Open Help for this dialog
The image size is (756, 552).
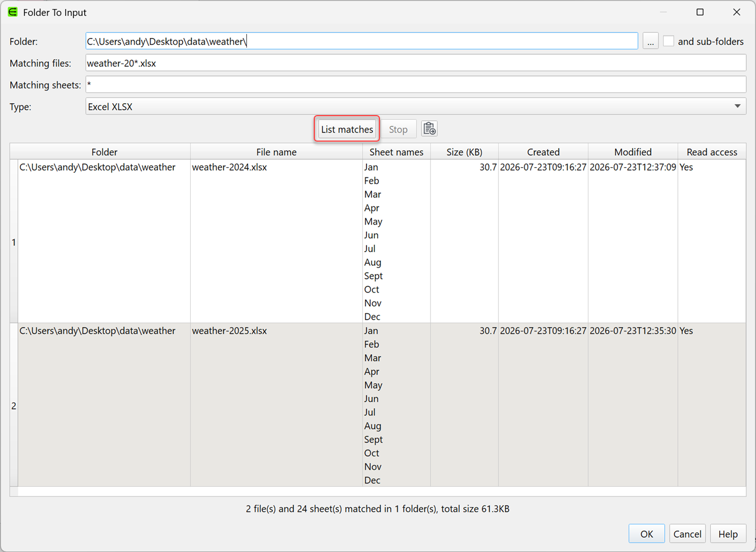pyautogui.click(x=728, y=534)
